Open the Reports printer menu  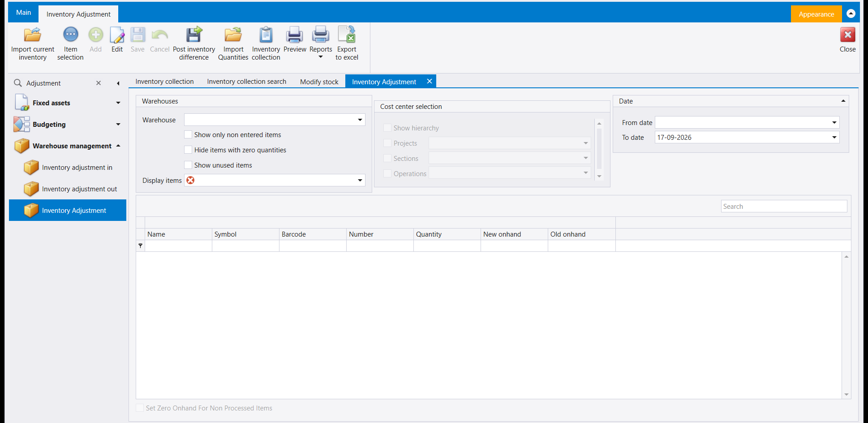[321, 35]
